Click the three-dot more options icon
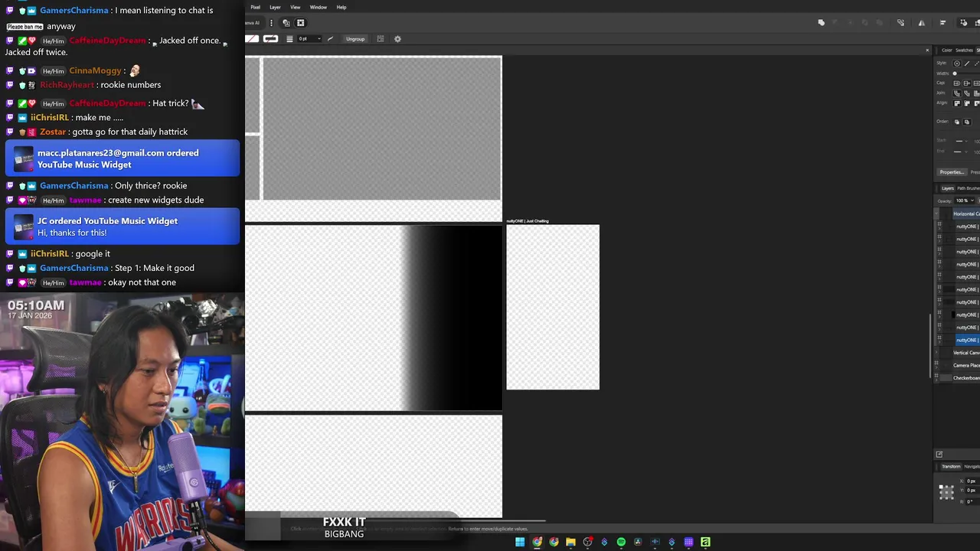Viewport: 980px width, 551px height. [x=271, y=23]
